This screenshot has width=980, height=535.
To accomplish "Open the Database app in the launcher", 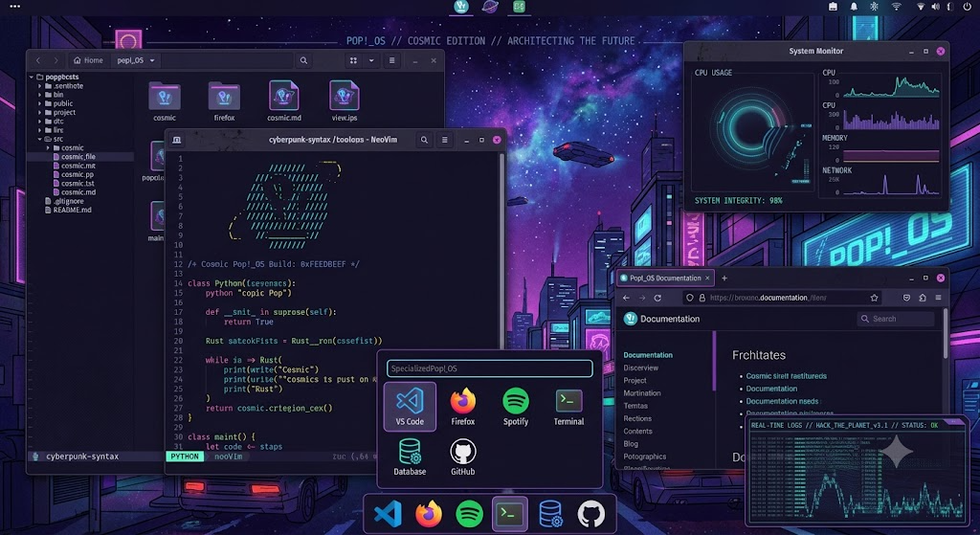I will click(x=410, y=457).
